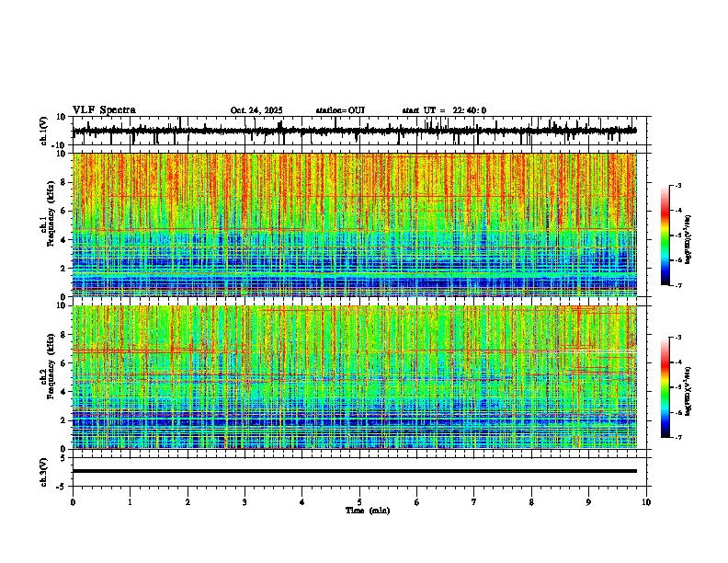Click the "-7" label below the ch.2 color scale

[x=678, y=437]
